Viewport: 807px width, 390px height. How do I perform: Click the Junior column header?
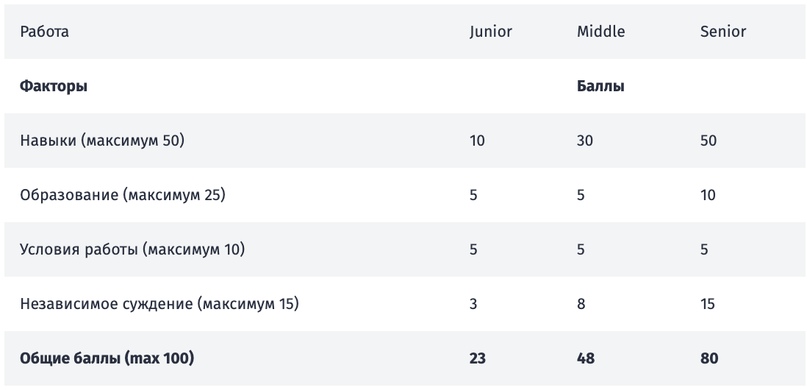tap(490, 32)
